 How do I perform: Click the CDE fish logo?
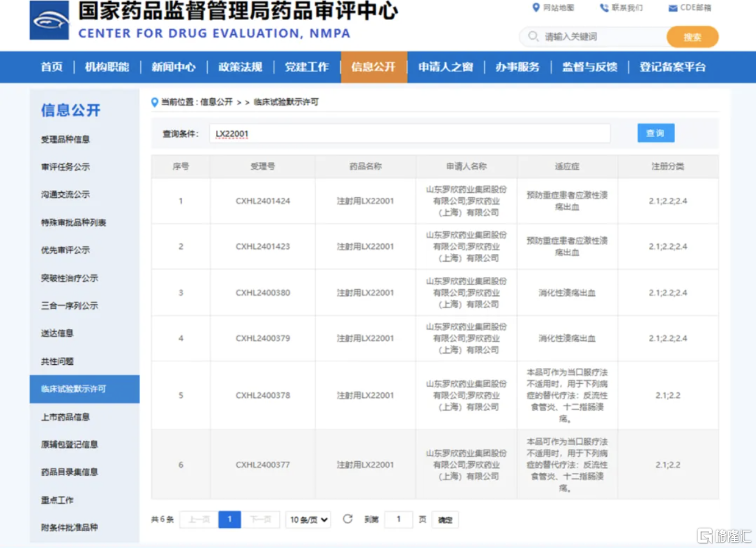pos(49,20)
